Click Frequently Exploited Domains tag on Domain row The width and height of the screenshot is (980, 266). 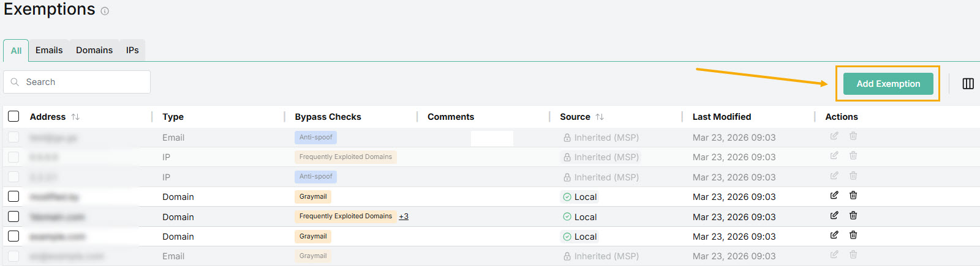(345, 216)
